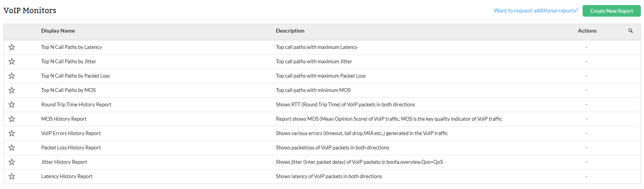
Task: Open the table search magnifier icon
Action: (630, 31)
